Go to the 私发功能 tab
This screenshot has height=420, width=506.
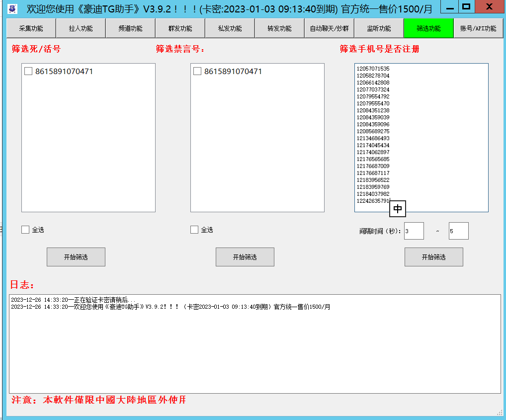click(230, 28)
